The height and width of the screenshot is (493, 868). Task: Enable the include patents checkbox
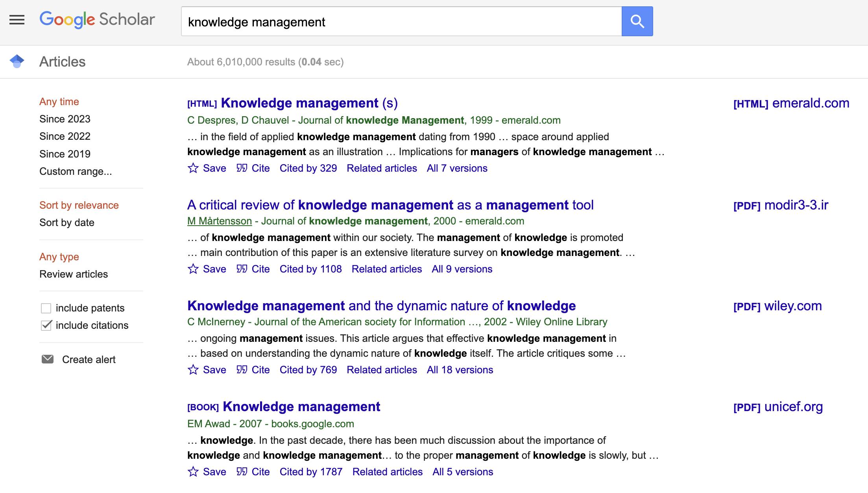pos(46,308)
